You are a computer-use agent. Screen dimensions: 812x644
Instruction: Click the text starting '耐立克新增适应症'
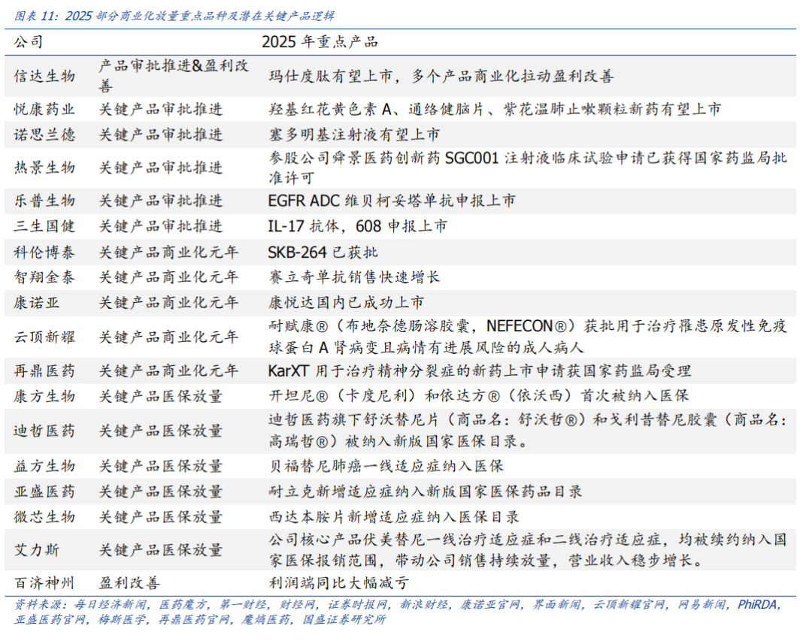click(x=425, y=491)
